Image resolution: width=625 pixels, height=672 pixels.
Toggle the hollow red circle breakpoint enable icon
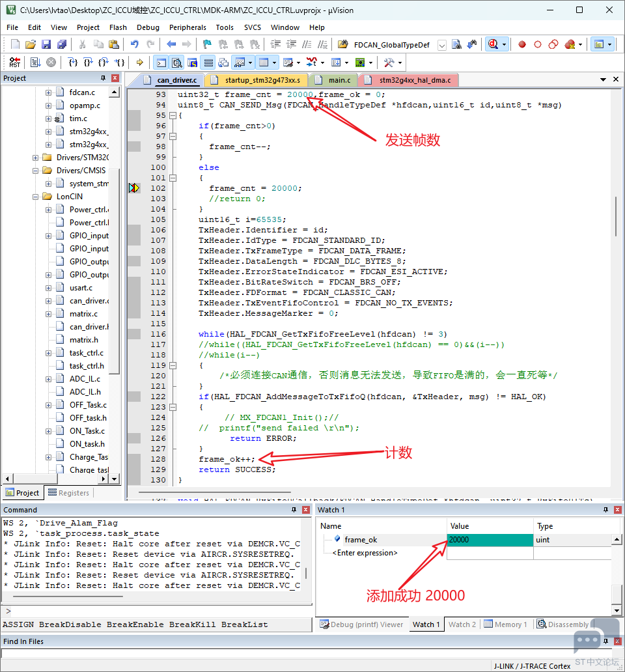click(x=538, y=44)
